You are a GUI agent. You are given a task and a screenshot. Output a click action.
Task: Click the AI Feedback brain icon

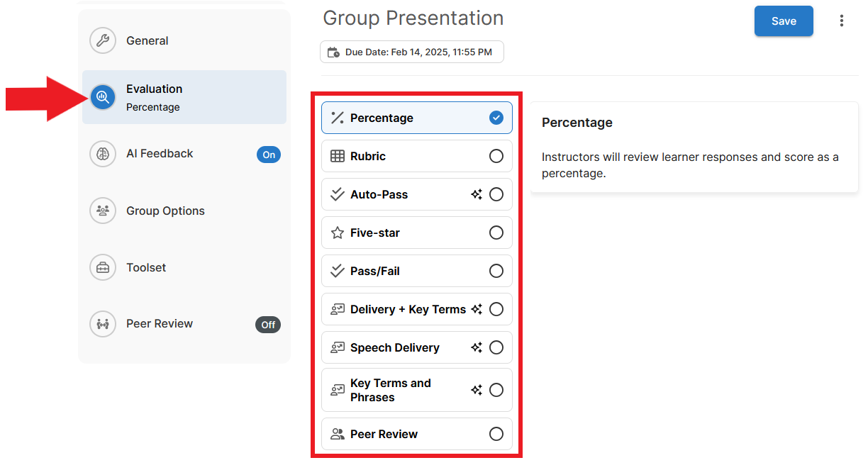(103, 154)
